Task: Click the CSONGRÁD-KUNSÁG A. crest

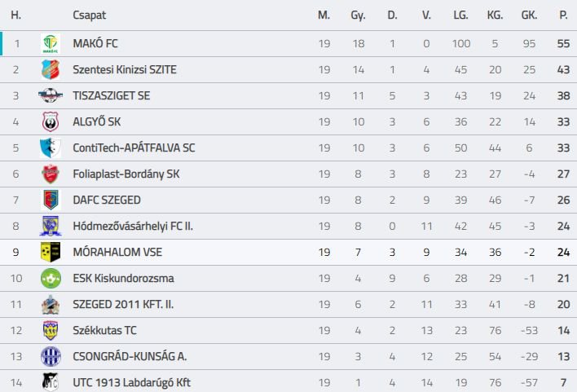Action: coord(51,357)
